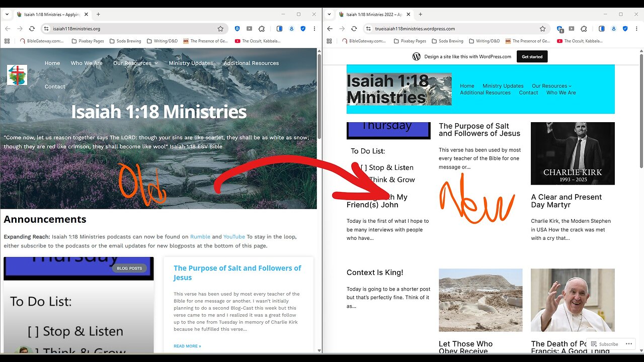The image size is (644, 362).
Task: Open The Presence of Ge... bookmark in right window
Action: click(528, 41)
